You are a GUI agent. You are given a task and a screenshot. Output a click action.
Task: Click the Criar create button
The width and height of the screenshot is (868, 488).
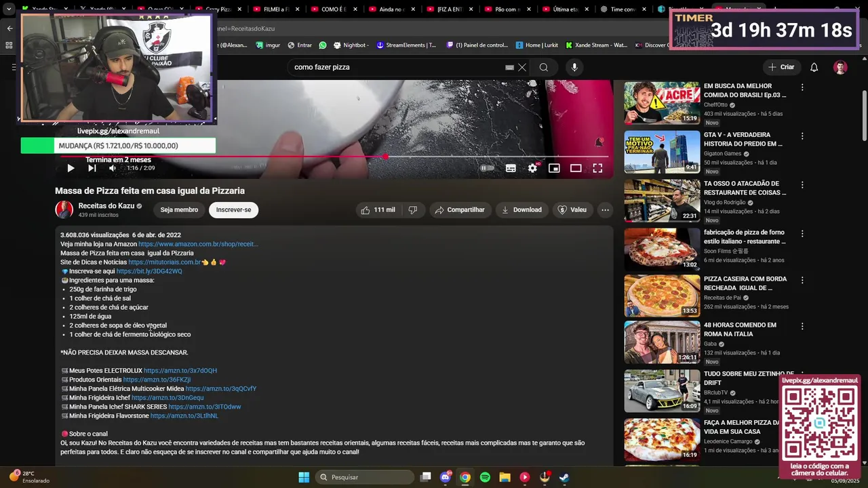781,67
